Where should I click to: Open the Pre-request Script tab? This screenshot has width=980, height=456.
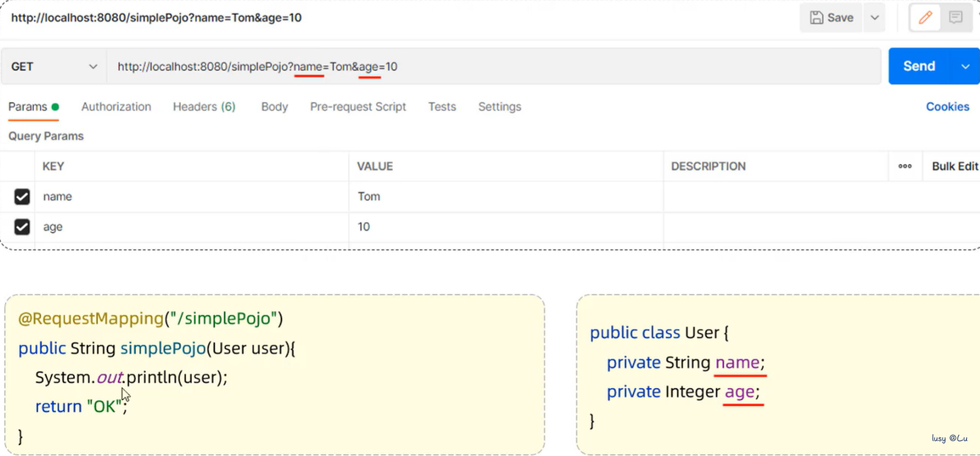point(358,107)
